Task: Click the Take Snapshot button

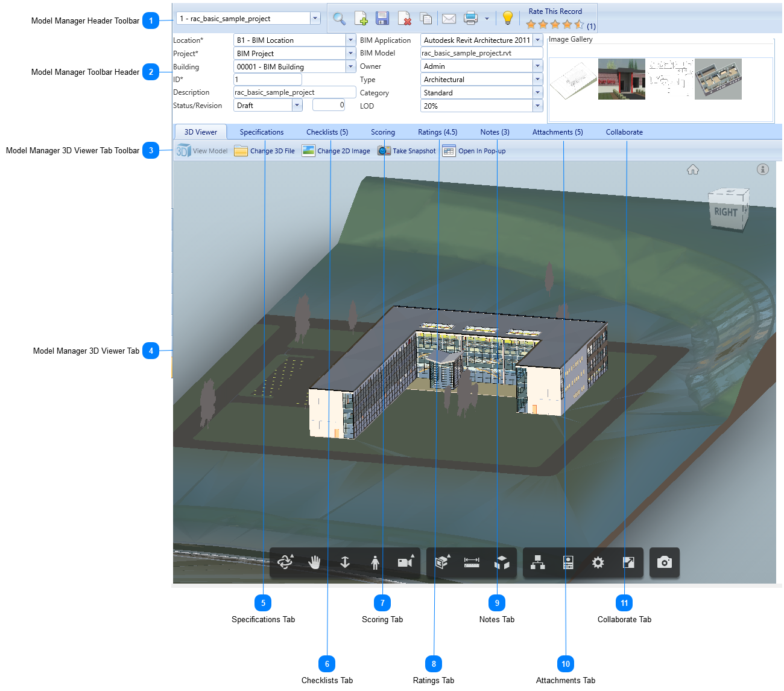Action: pos(407,151)
